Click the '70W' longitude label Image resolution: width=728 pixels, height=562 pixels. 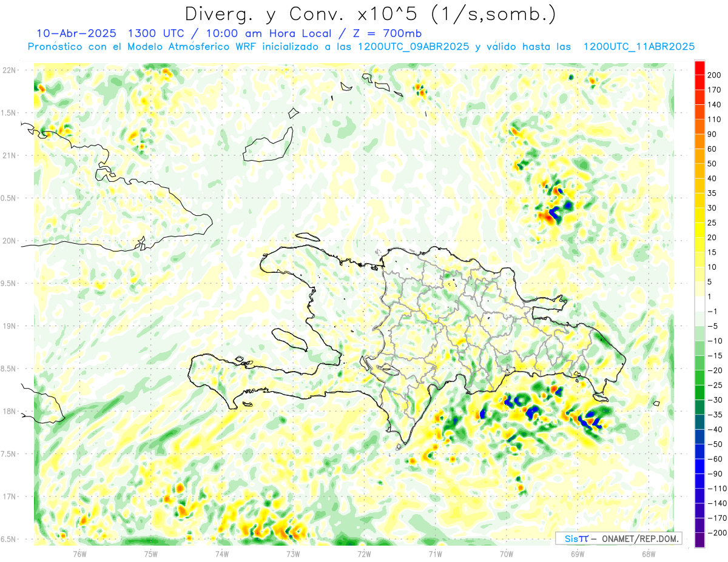coord(506,553)
